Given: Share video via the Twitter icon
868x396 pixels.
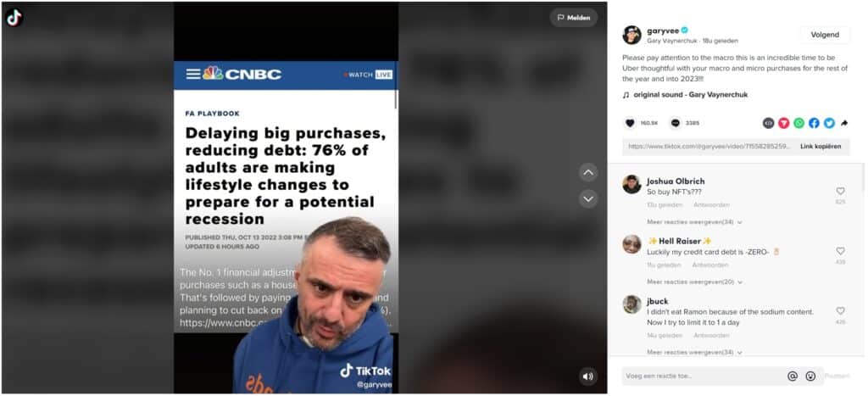Looking at the screenshot, I should (829, 123).
